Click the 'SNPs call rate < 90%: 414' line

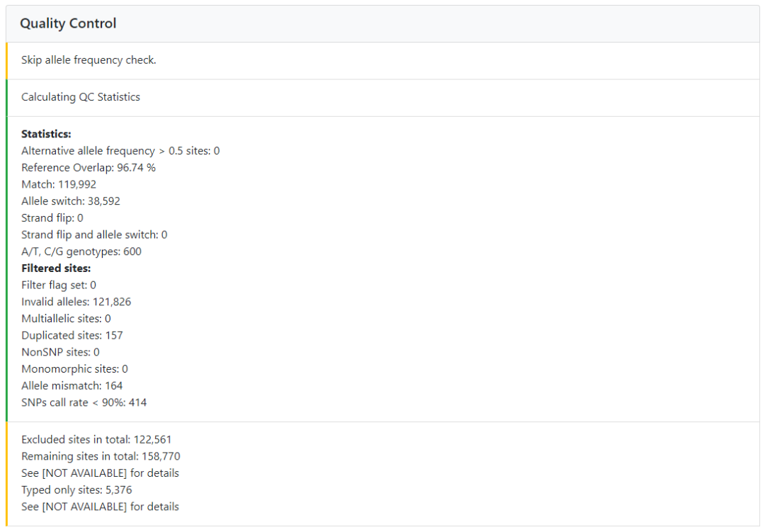[84, 402]
